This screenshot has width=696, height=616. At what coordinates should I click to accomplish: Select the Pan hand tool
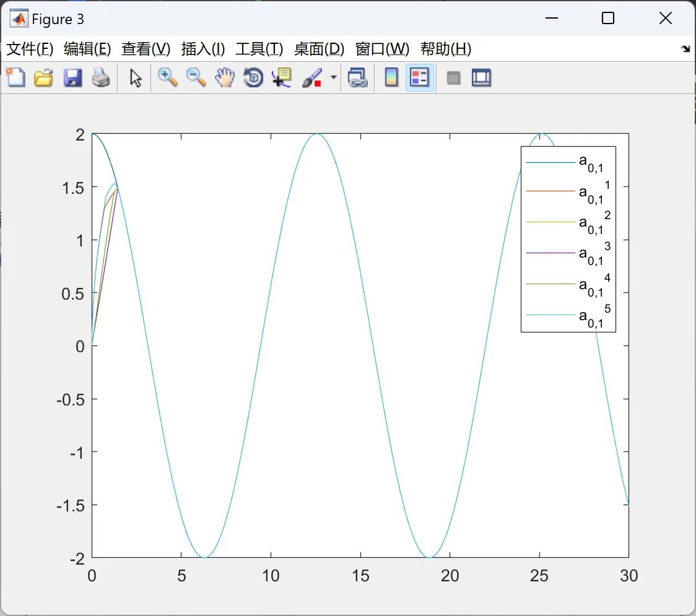point(225,77)
